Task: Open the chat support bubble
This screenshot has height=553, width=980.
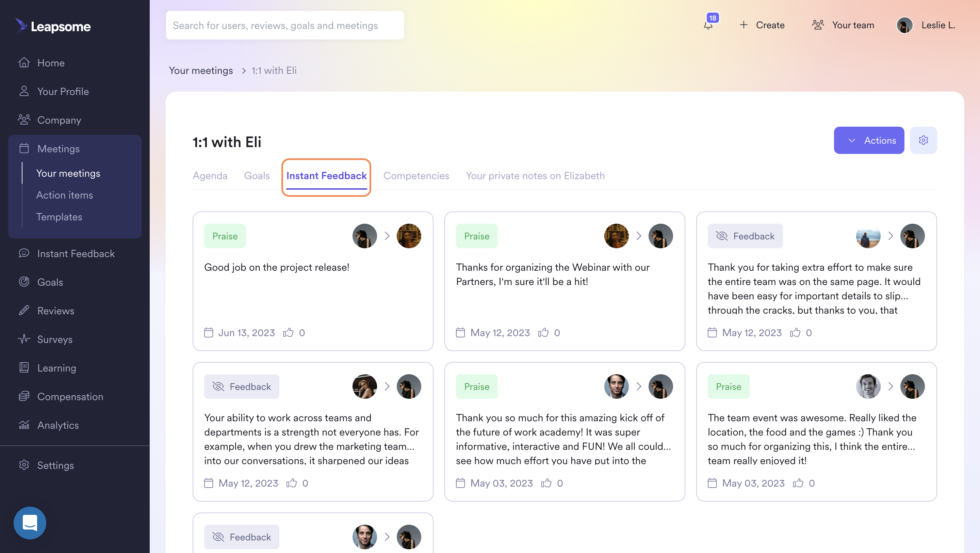Action: 30,523
